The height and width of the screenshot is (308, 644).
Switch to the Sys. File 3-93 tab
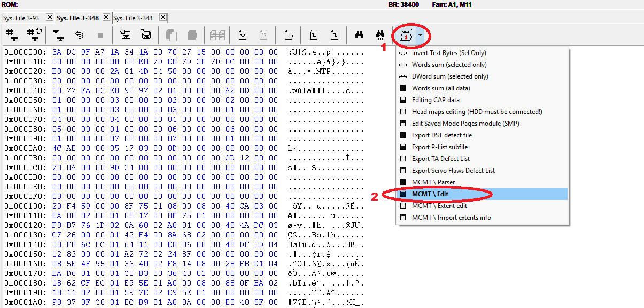coord(21,18)
